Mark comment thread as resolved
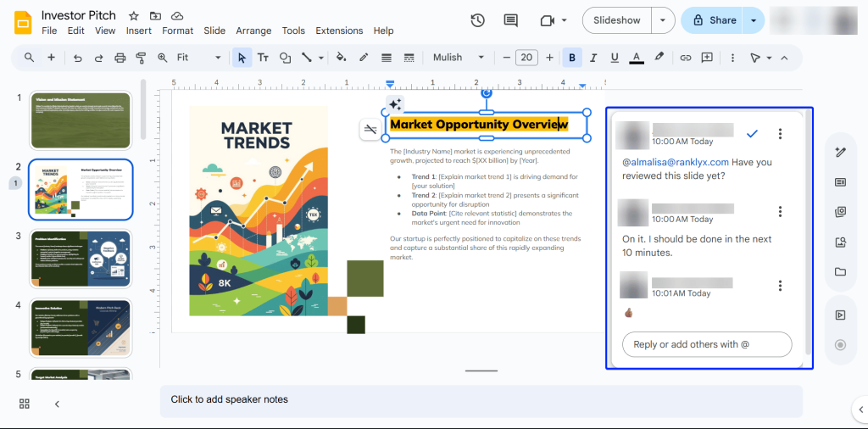The image size is (868, 429). click(751, 134)
